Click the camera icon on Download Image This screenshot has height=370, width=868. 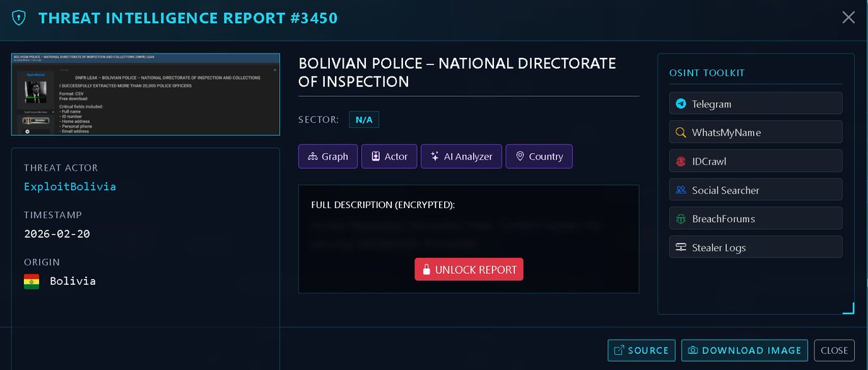coord(693,350)
